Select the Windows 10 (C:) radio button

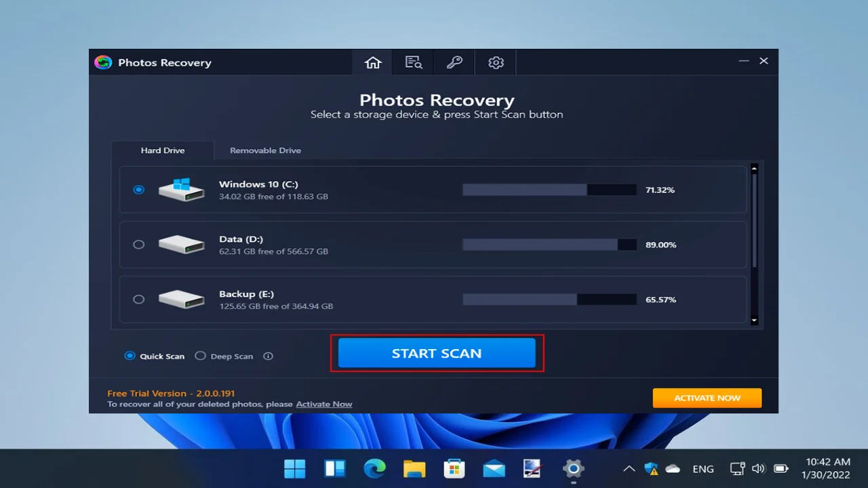(139, 190)
